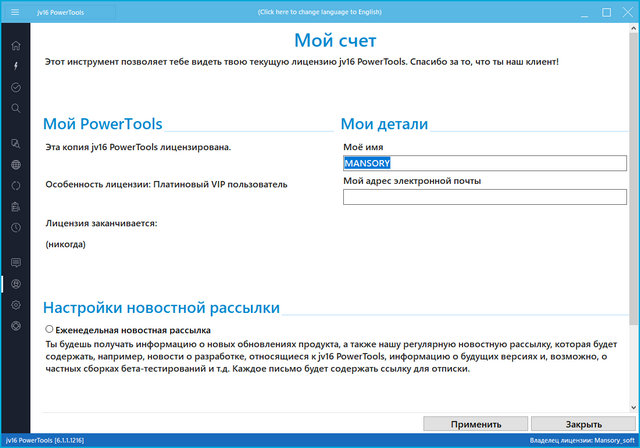Image resolution: width=640 pixels, height=448 pixels.
Task: Click the change language to English link
Action: tap(320, 12)
